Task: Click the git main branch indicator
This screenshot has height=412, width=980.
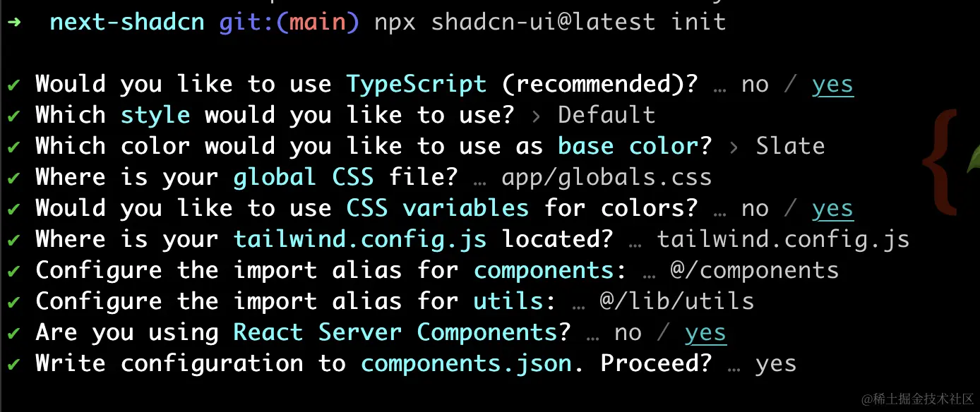Action: [x=289, y=22]
